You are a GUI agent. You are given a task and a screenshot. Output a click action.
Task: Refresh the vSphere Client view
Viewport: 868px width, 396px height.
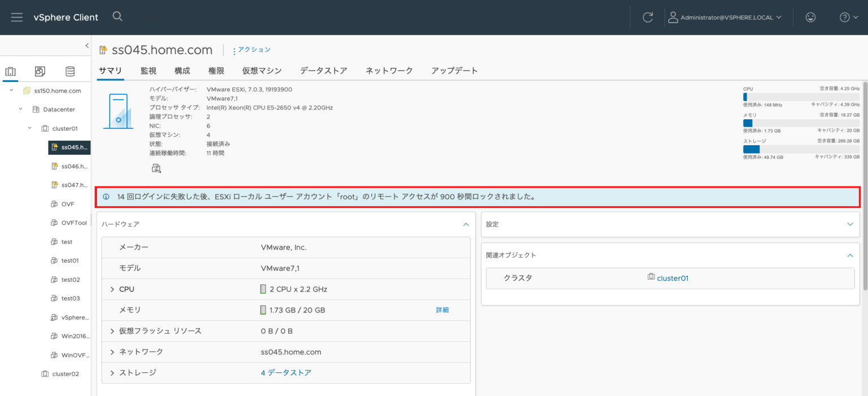coord(648,17)
